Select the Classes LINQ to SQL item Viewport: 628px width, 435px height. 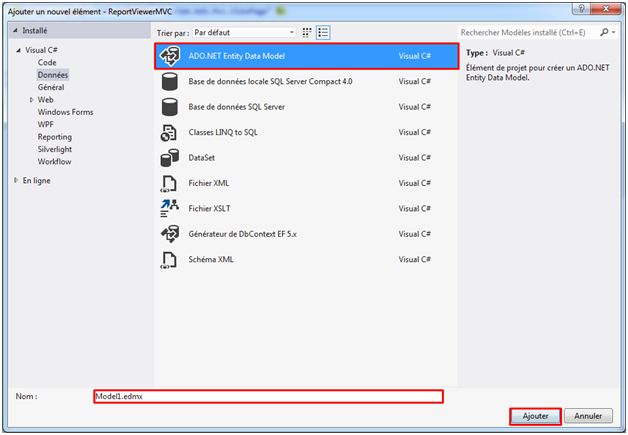pyautogui.click(x=223, y=133)
